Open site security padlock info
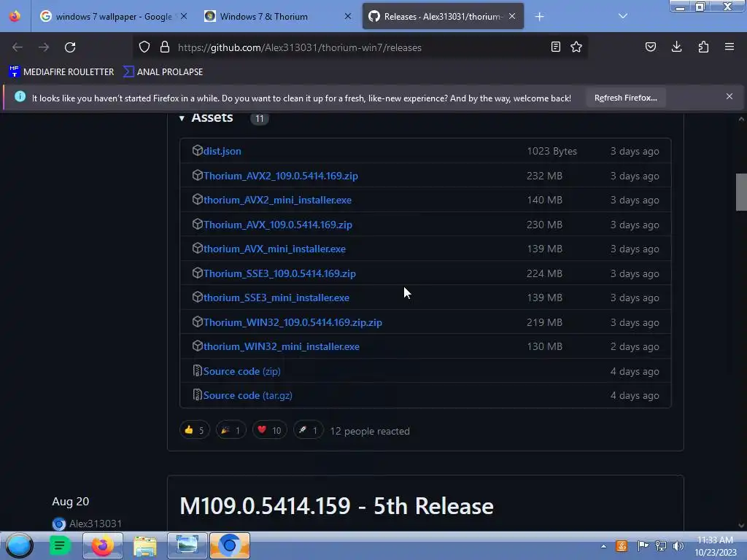This screenshot has height=560, width=747. (165, 47)
